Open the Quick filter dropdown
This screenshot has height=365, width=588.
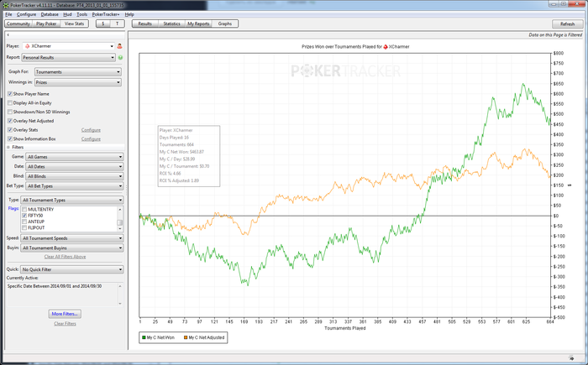click(71, 269)
